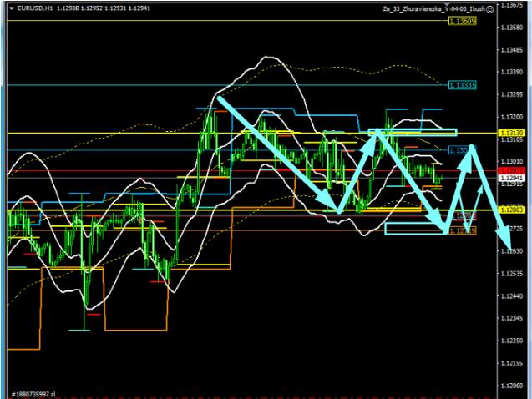Click the expert advisor smiley face icon
Viewport: 532px width, 399px height.
click(490, 9)
